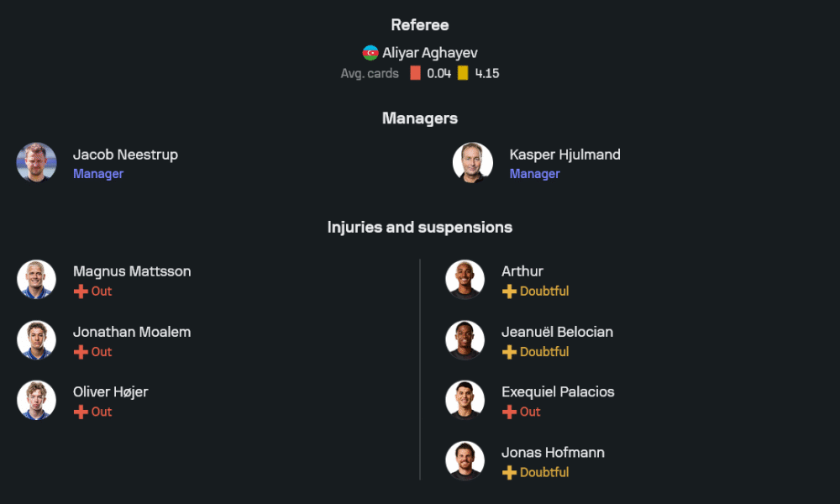
Task: Open Jeanuël Belocian's player page
Action: [557, 332]
